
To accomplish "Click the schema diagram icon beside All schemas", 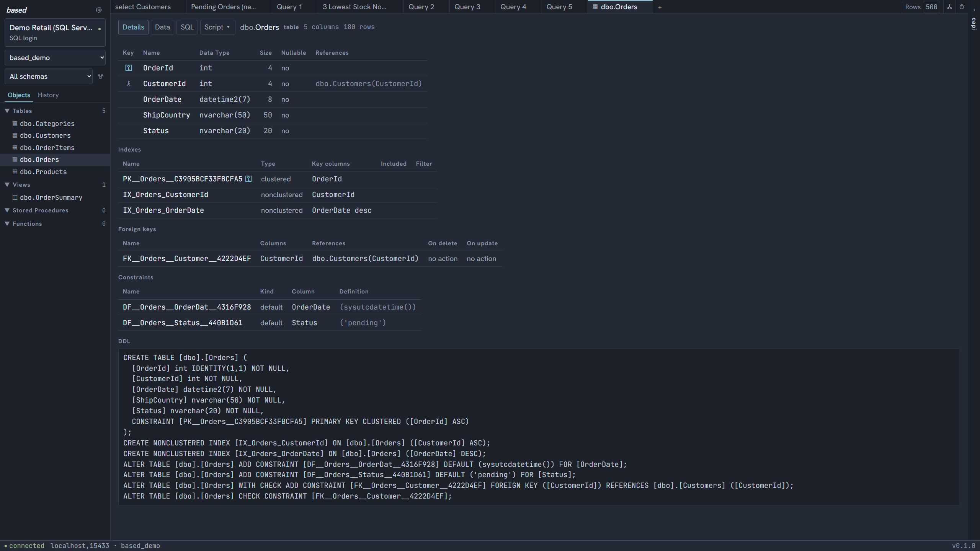I will pos(101,76).
